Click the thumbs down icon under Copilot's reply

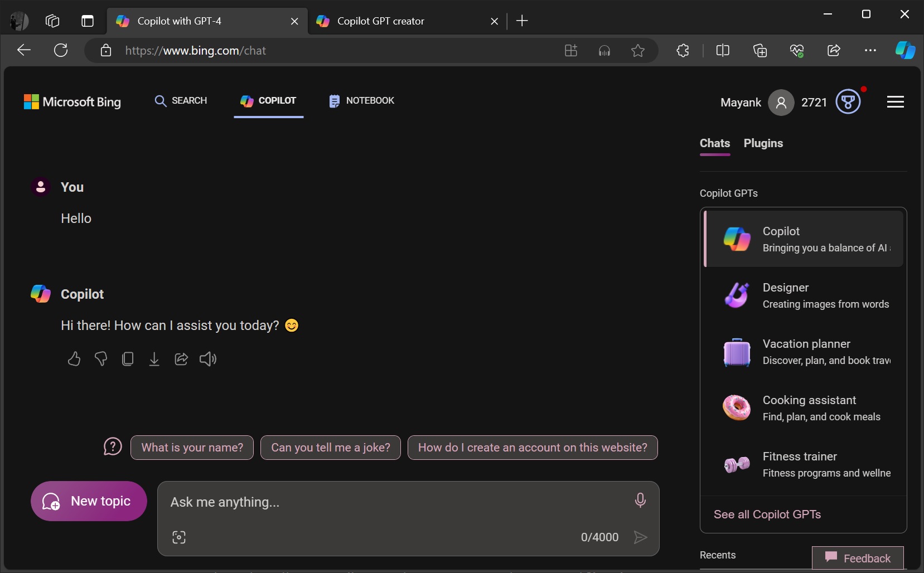pos(101,359)
